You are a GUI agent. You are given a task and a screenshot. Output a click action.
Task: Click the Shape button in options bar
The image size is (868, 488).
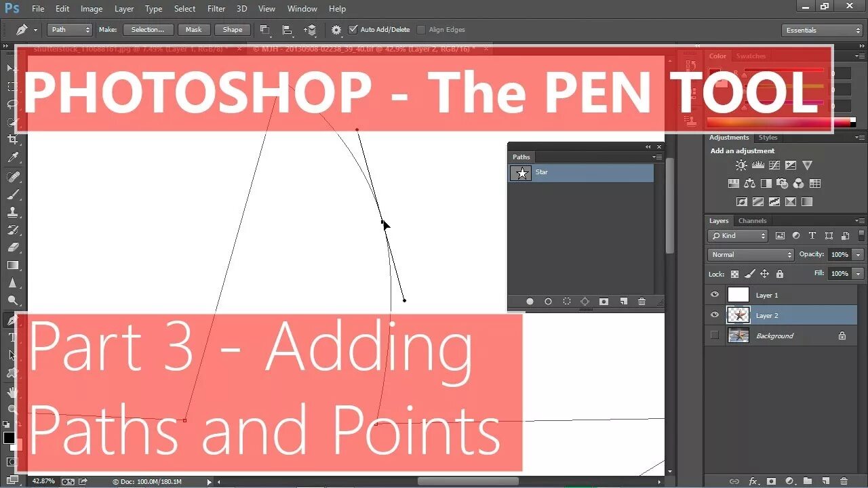coord(233,30)
